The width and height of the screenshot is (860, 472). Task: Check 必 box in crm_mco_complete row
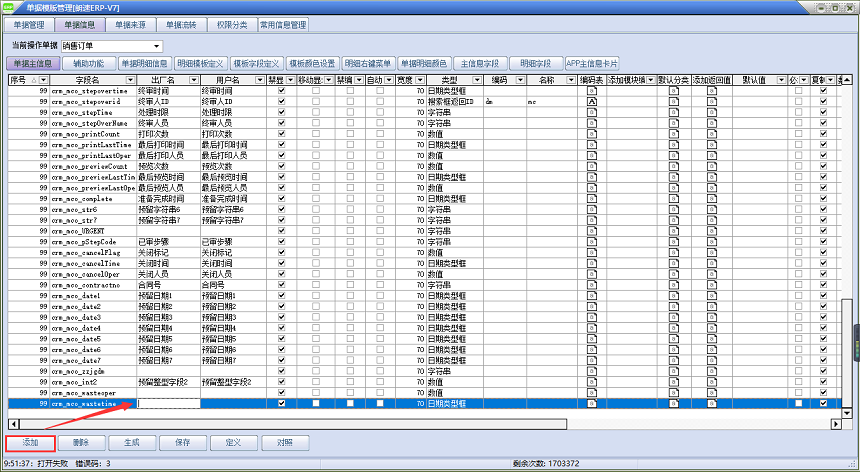point(799,199)
